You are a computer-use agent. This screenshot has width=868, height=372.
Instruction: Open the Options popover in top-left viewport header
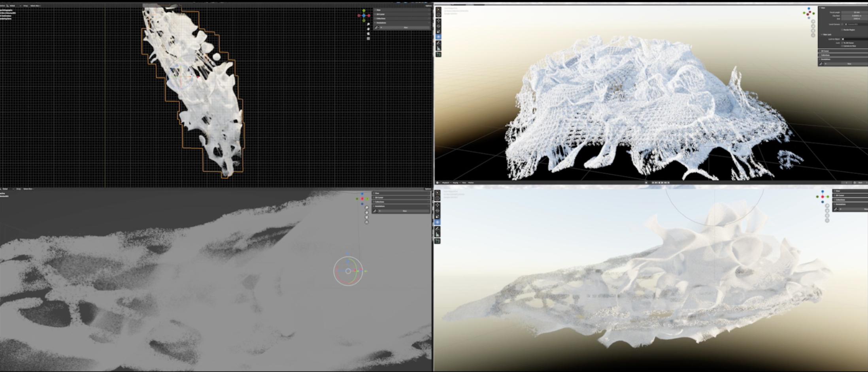tap(428, 6)
